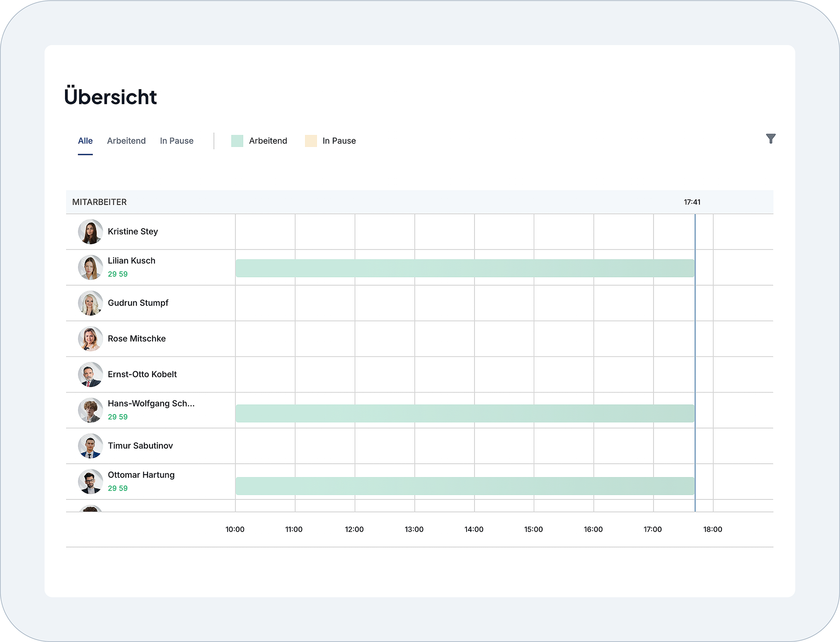Click Kristine Stey's avatar

(90, 232)
